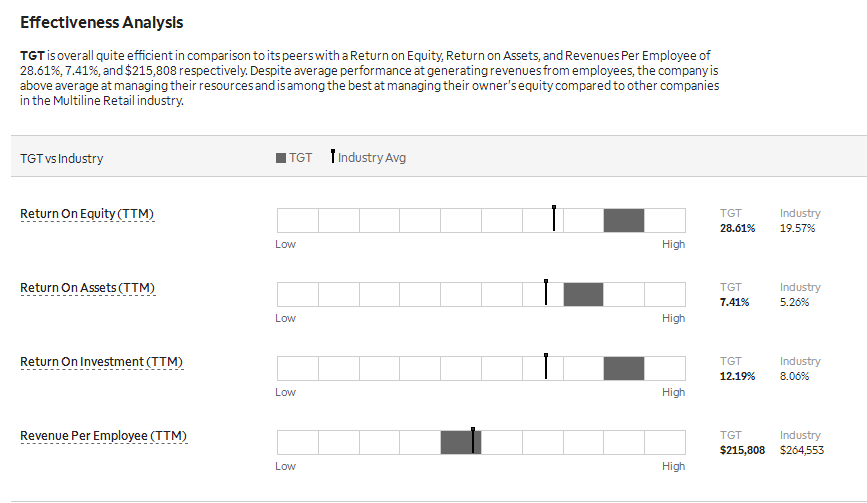The image size is (867, 503).
Task: Click the Industry $264,553 revenue figure
Action: 802,450
